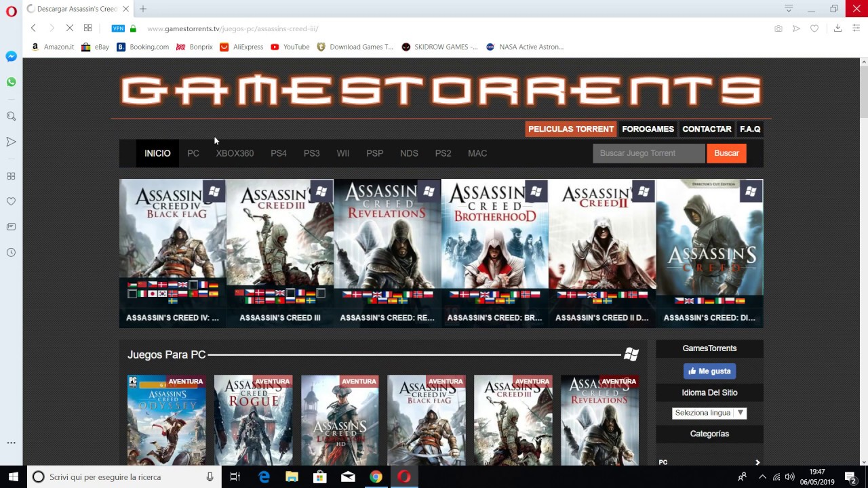Open PELICULAS TORRENT link
The image size is (868, 488).
571,129
